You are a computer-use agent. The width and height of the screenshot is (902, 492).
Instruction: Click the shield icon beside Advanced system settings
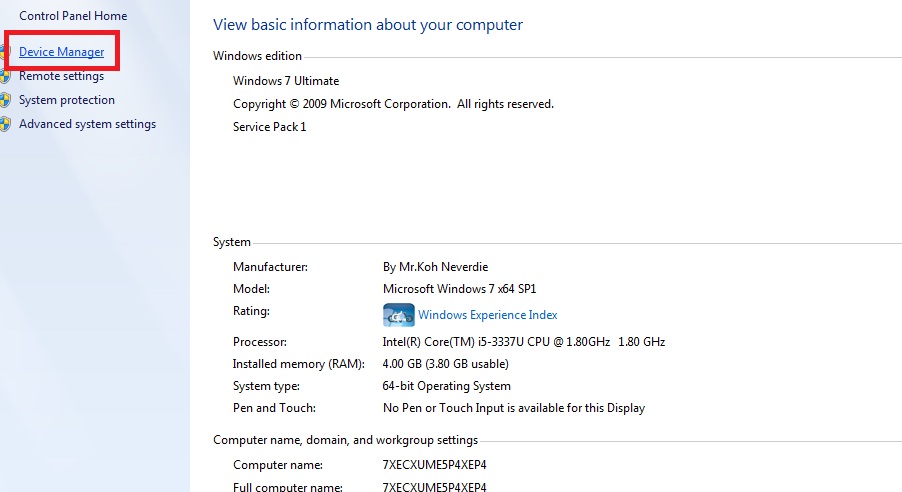tap(6, 124)
